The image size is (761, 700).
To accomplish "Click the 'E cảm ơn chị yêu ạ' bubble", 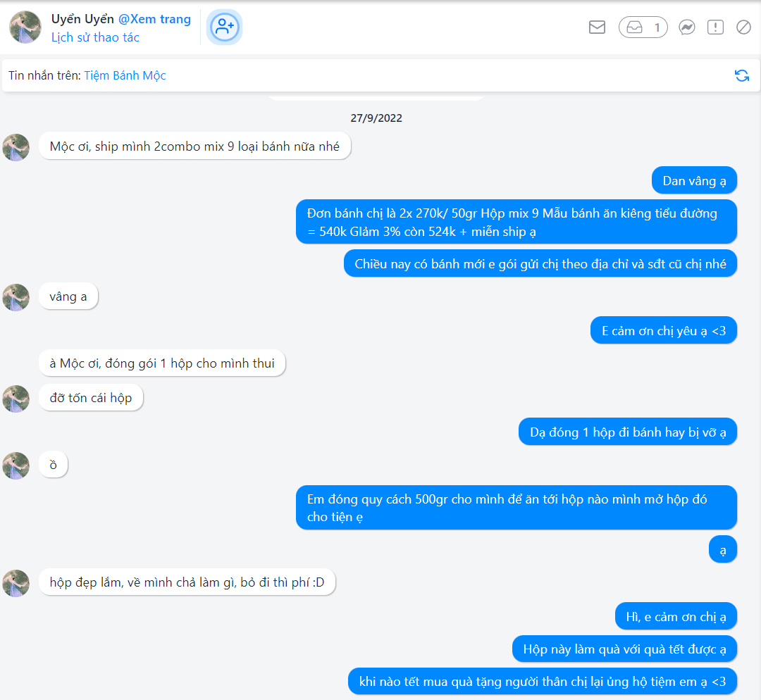I will pyautogui.click(x=663, y=331).
